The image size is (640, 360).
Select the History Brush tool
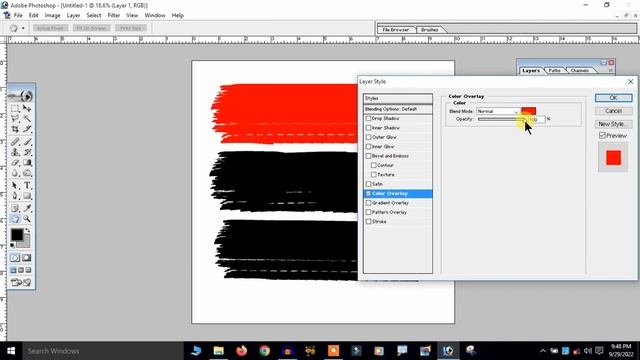(27, 152)
